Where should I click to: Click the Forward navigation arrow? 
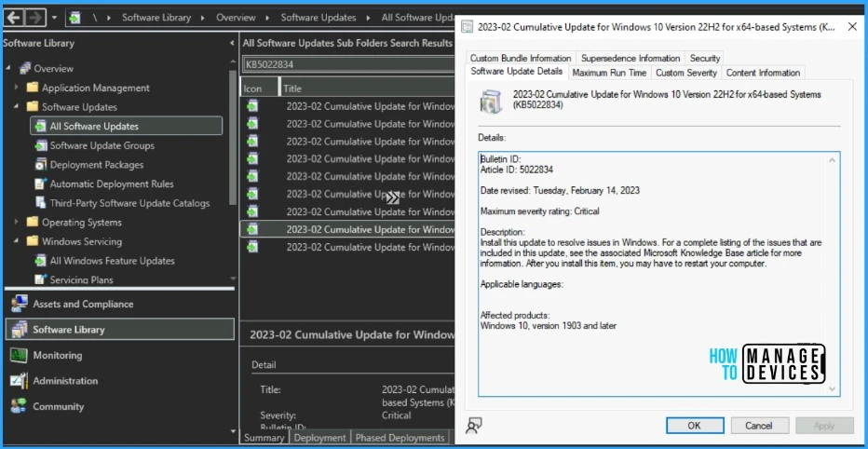(x=34, y=17)
